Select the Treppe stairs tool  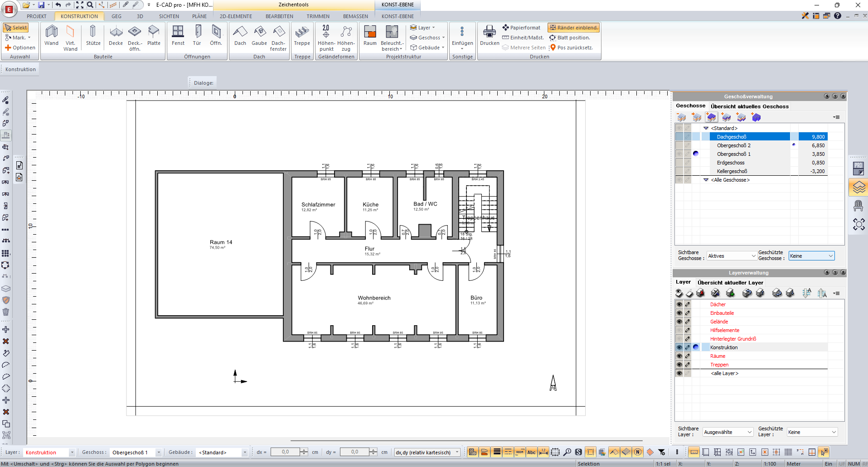(302, 36)
